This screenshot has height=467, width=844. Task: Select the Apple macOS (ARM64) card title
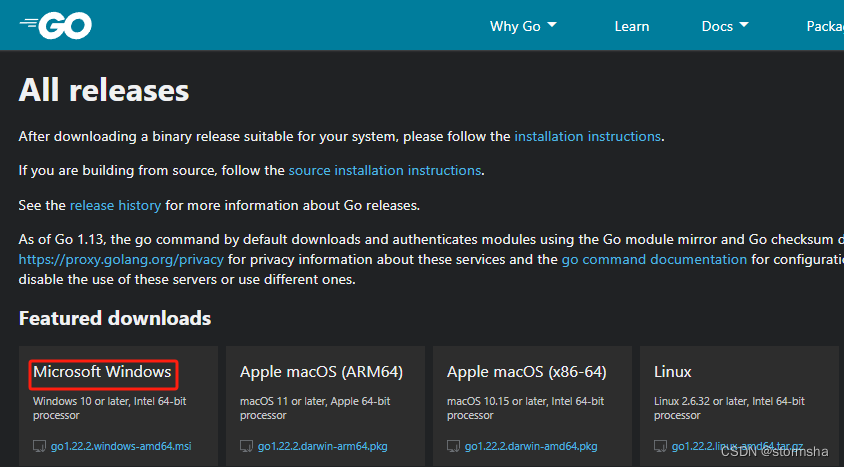click(321, 372)
